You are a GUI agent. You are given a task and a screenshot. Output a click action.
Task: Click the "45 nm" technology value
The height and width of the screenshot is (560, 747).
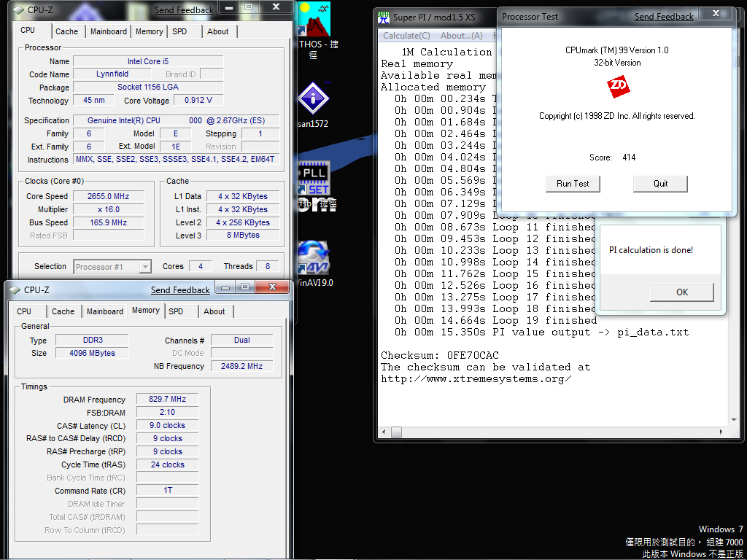click(x=94, y=100)
